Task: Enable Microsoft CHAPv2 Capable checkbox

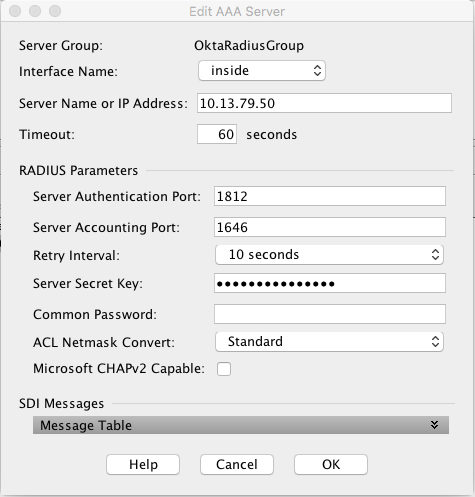Action: pos(224,369)
